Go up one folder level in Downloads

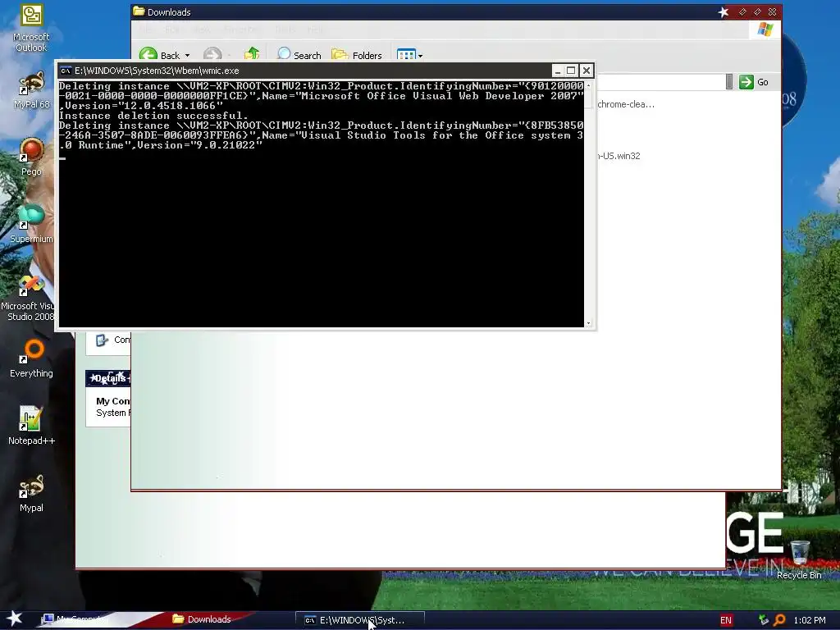pos(251,55)
